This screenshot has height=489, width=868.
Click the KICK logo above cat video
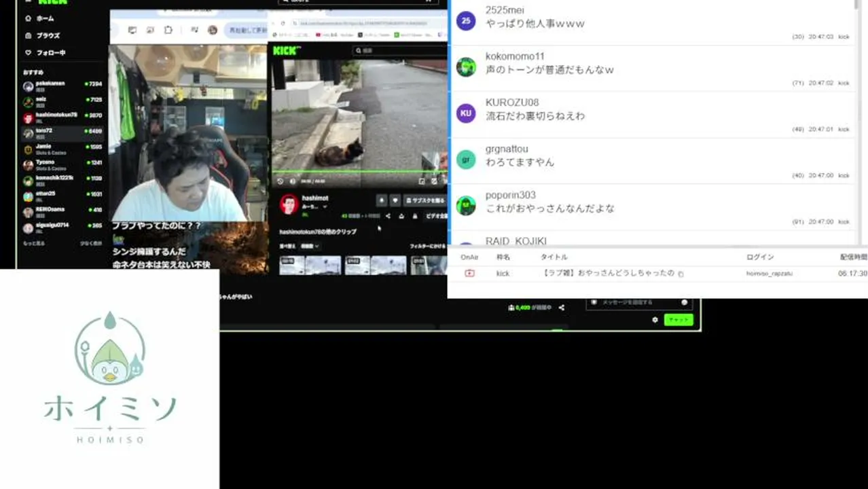coord(287,50)
